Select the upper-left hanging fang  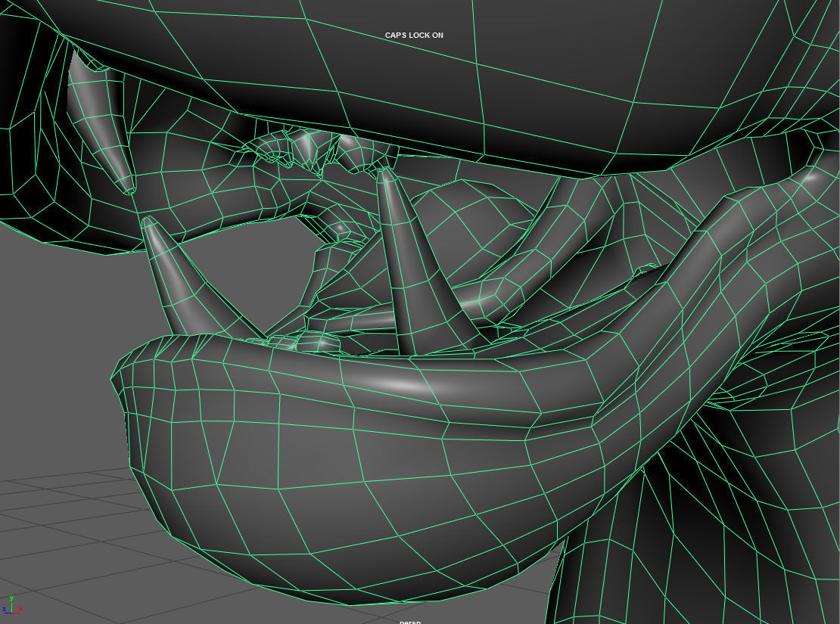99,120
